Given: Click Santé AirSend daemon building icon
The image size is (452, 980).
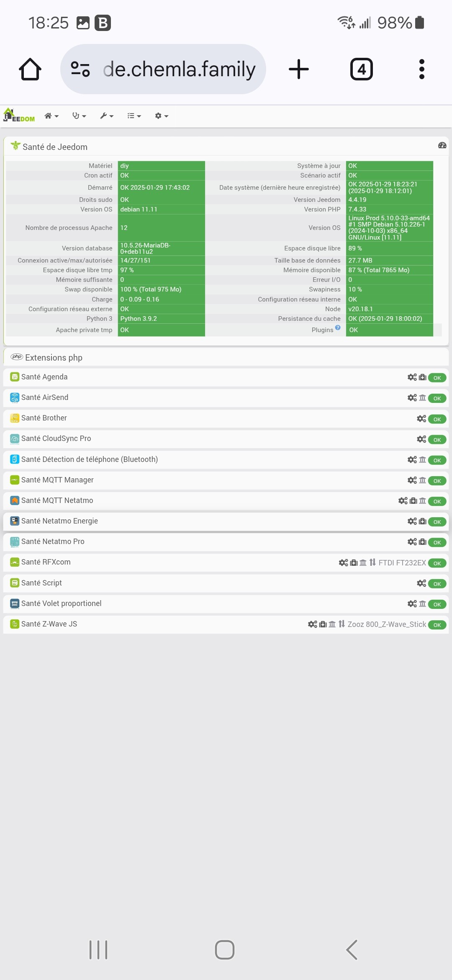Looking at the screenshot, I should point(423,398).
